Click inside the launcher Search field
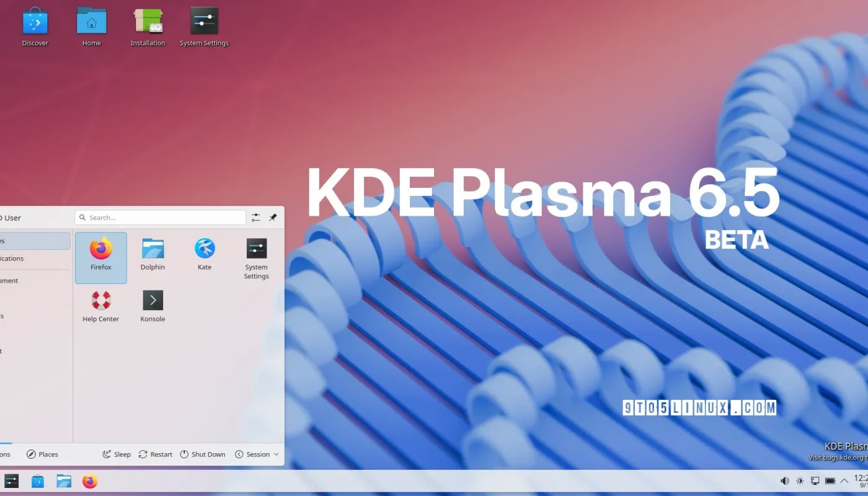 160,218
